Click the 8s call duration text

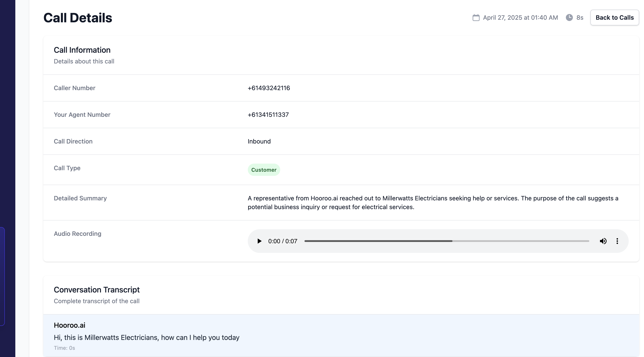(x=580, y=18)
